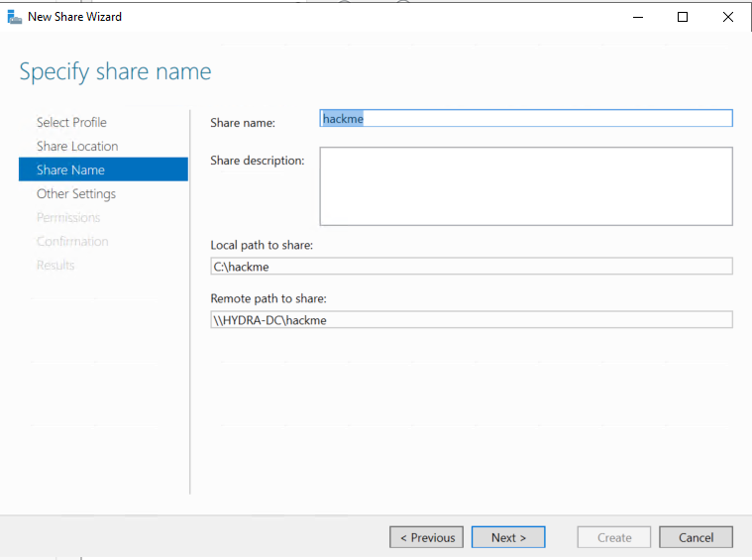The image size is (752, 560).
Task: Close the wizard with the X button
Action: point(728,17)
